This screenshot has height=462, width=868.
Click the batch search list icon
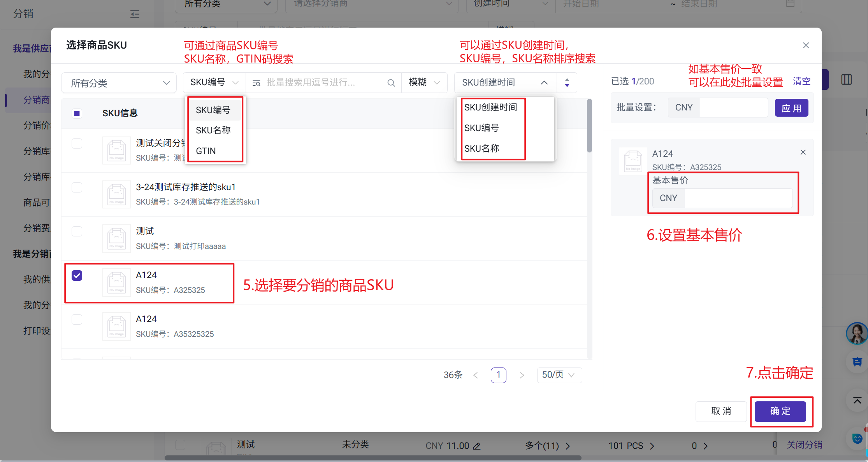pyautogui.click(x=256, y=83)
